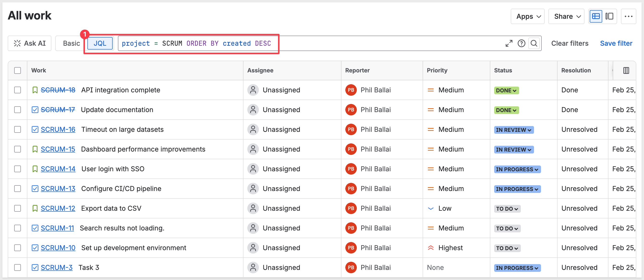The height and width of the screenshot is (280, 644).
Task: Tick the select-all checkbox in header
Action: pyautogui.click(x=18, y=70)
